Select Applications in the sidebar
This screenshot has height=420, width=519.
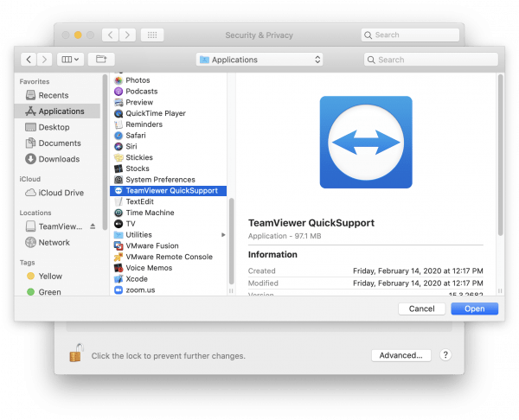57,111
